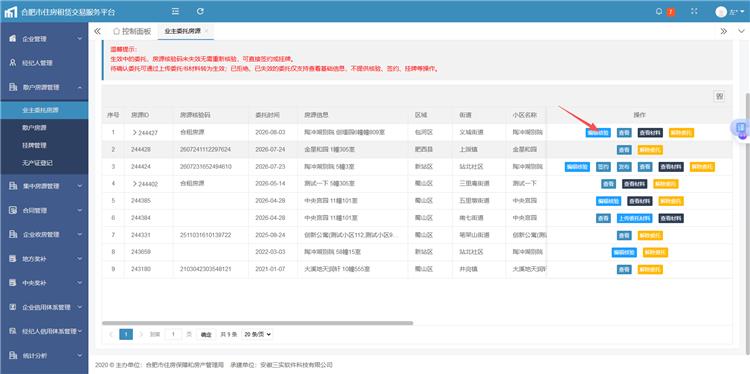Click yellow 解除委托 in row 244428
This screenshot has height=374, width=750.
(650, 150)
